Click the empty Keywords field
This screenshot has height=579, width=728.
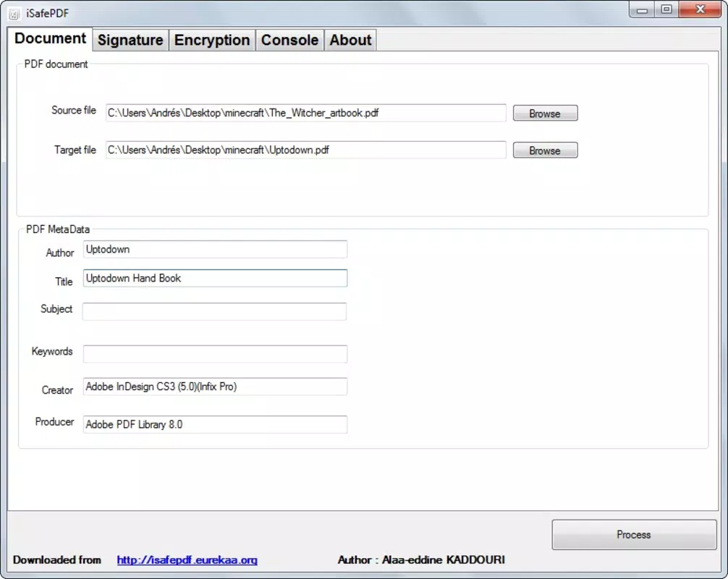[x=215, y=354]
